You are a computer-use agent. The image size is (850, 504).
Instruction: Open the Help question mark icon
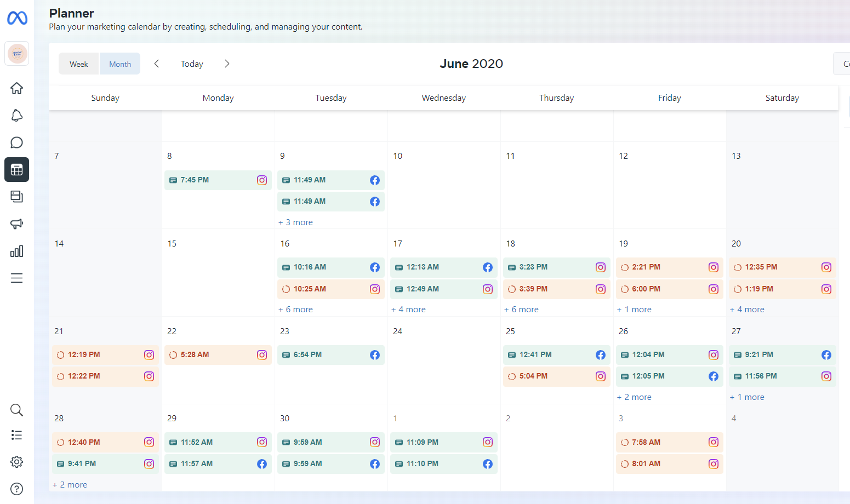(17, 489)
